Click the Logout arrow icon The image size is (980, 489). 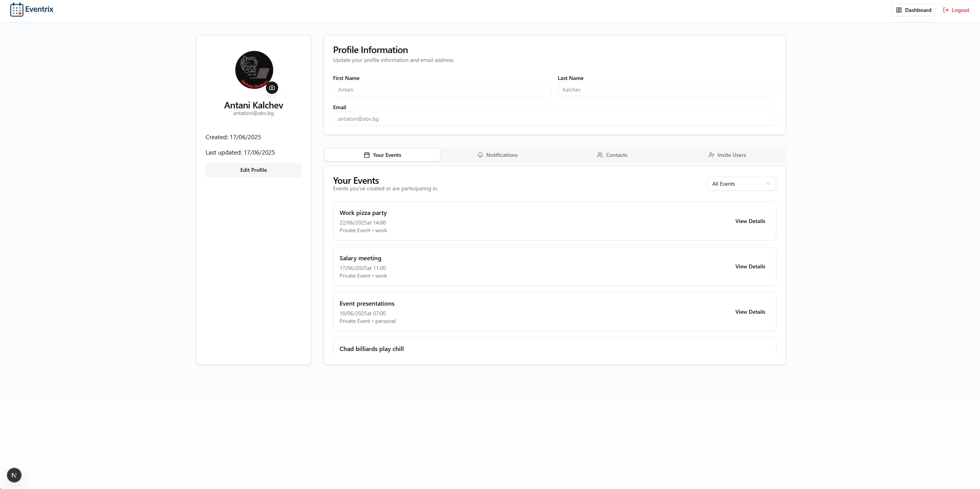[x=946, y=10]
